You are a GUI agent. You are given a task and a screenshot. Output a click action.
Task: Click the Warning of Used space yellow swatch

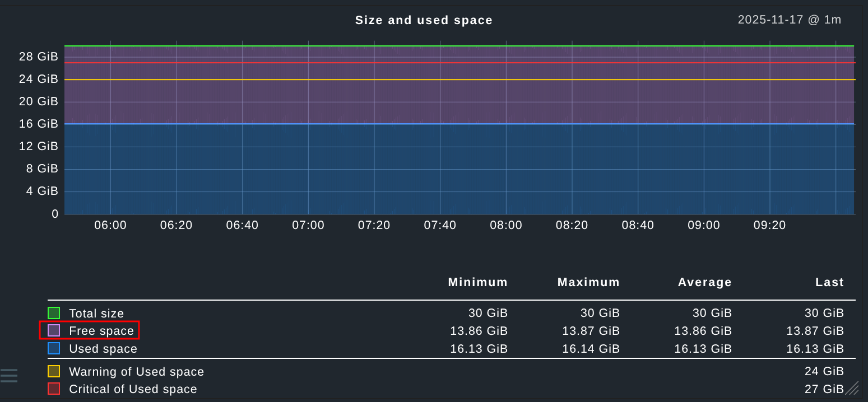click(54, 371)
